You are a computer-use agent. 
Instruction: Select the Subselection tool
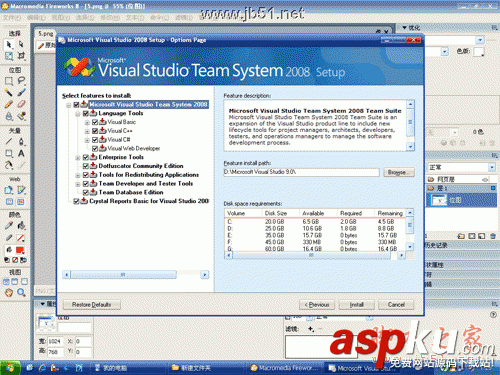21,44
